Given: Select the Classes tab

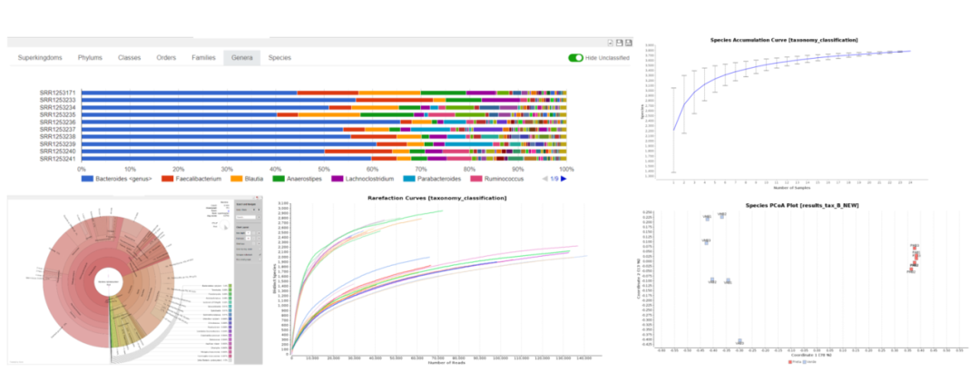Looking at the screenshot, I should coord(130,57).
